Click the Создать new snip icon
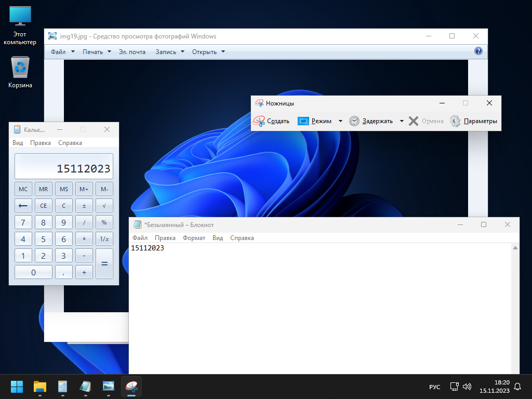 click(259, 121)
